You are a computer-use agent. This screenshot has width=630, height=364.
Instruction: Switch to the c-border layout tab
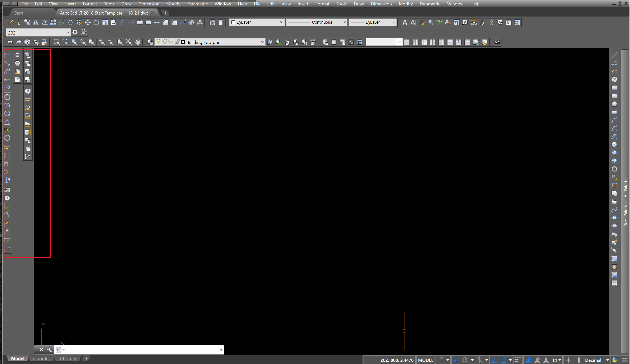click(x=41, y=358)
